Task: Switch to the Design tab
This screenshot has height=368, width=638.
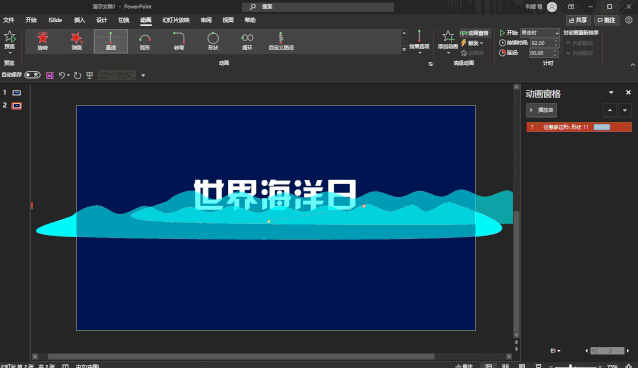Action: tap(102, 20)
